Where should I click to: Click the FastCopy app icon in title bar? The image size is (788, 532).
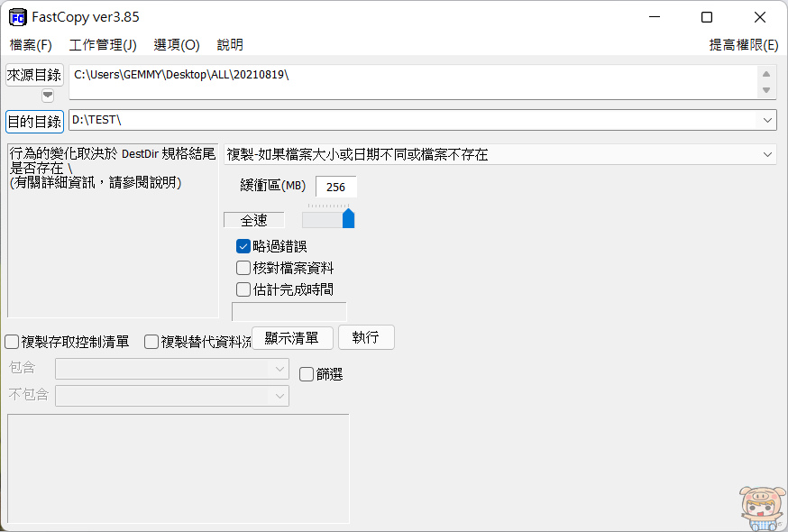pyautogui.click(x=18, y=18)
